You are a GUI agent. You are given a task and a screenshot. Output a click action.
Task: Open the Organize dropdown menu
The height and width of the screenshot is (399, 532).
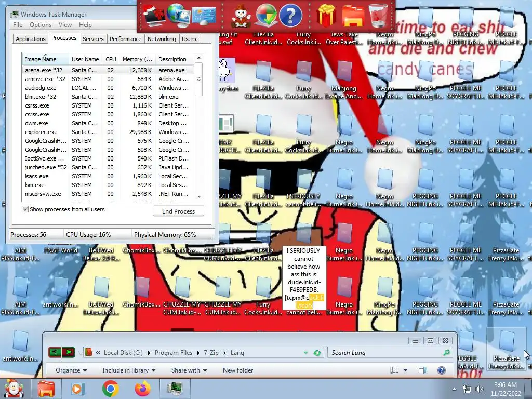pyautogui.click(x=71, y=370)
